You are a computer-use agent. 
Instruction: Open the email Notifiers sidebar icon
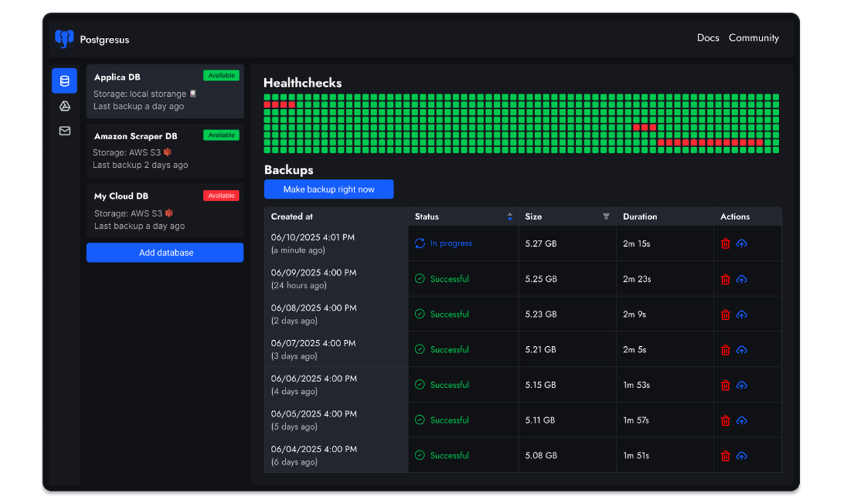coord(64,131)
